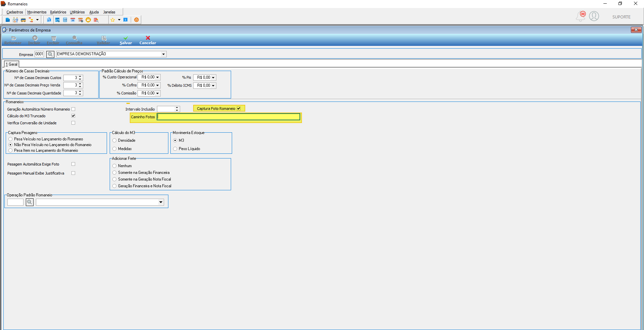This screenshot has width=644, height=330.
Task: Open the calendar 30 toolbar icon
Action: [x=73, y=20]
